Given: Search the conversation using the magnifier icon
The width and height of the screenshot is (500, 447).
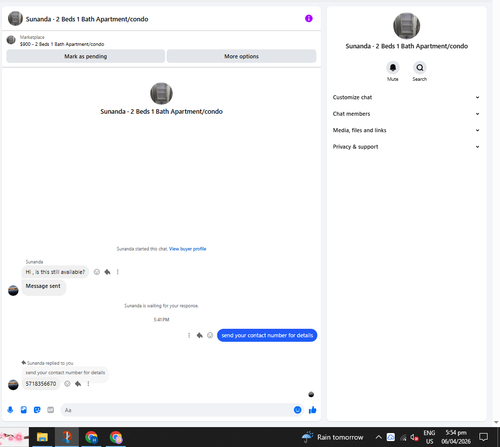Looking at the screenshot, I should [420, 68].
